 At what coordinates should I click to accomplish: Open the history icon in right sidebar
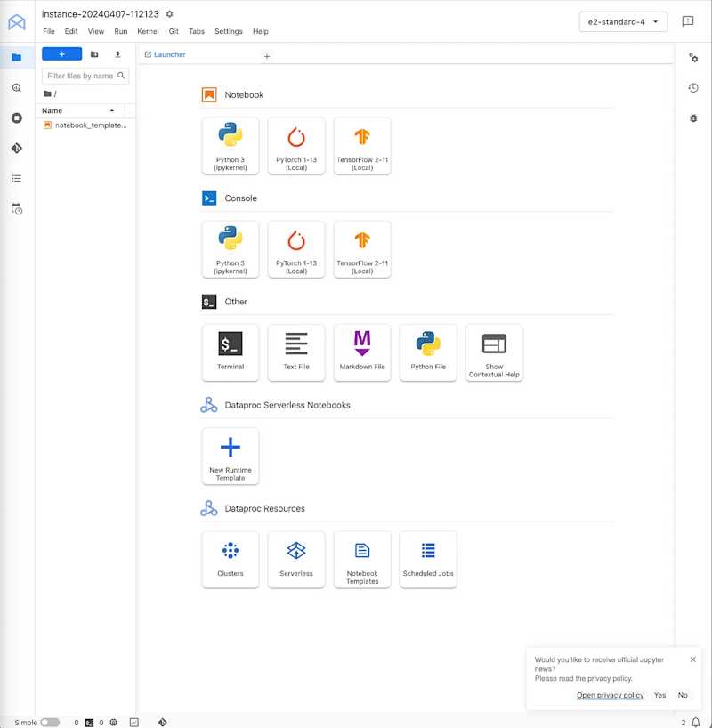(x=693, y=88)
